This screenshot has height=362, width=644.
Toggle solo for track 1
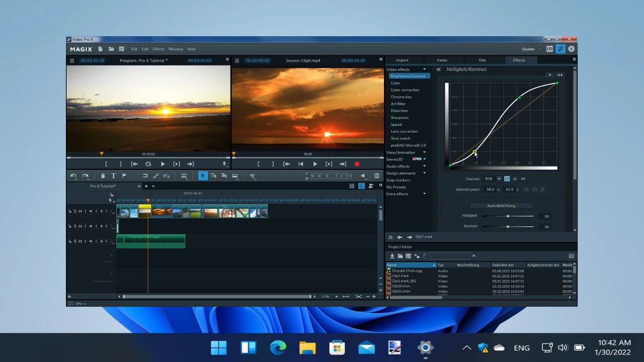75,211
